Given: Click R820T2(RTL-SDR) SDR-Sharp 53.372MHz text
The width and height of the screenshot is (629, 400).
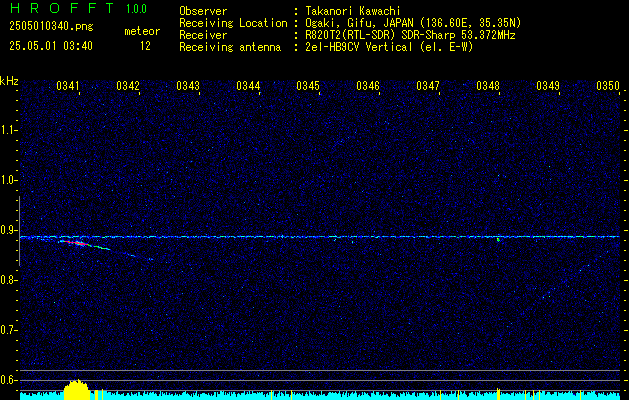Looking at the screenshot, I should 410,35.
